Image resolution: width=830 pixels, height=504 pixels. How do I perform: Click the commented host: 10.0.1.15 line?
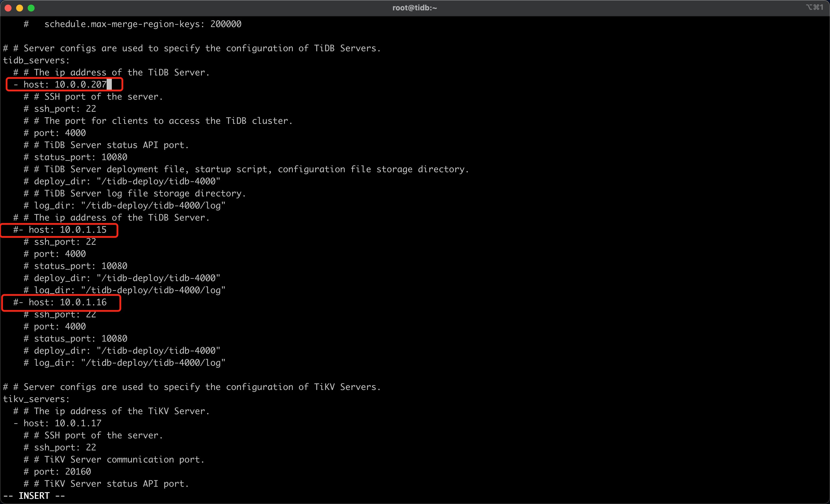[x=60, y=230]
